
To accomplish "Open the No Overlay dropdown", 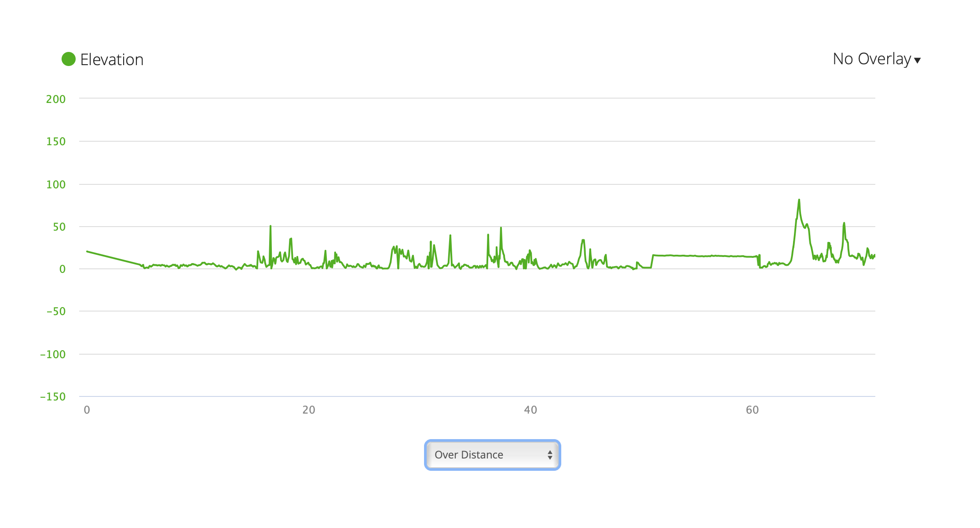I will tap(871, 59).
